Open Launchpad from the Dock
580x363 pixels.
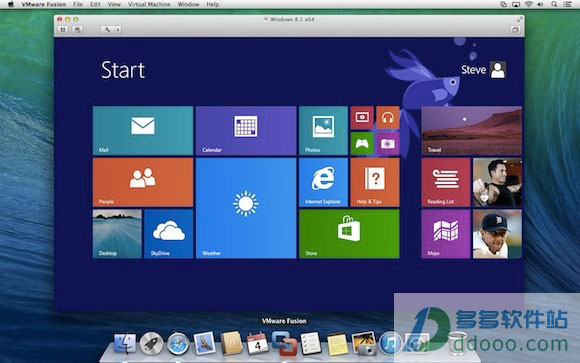click(x=151, y=343)
